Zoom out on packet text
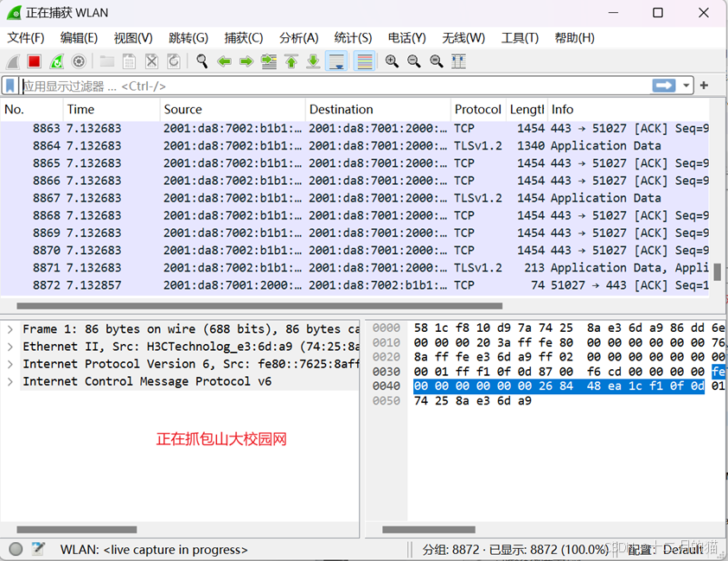 point(414,61)
